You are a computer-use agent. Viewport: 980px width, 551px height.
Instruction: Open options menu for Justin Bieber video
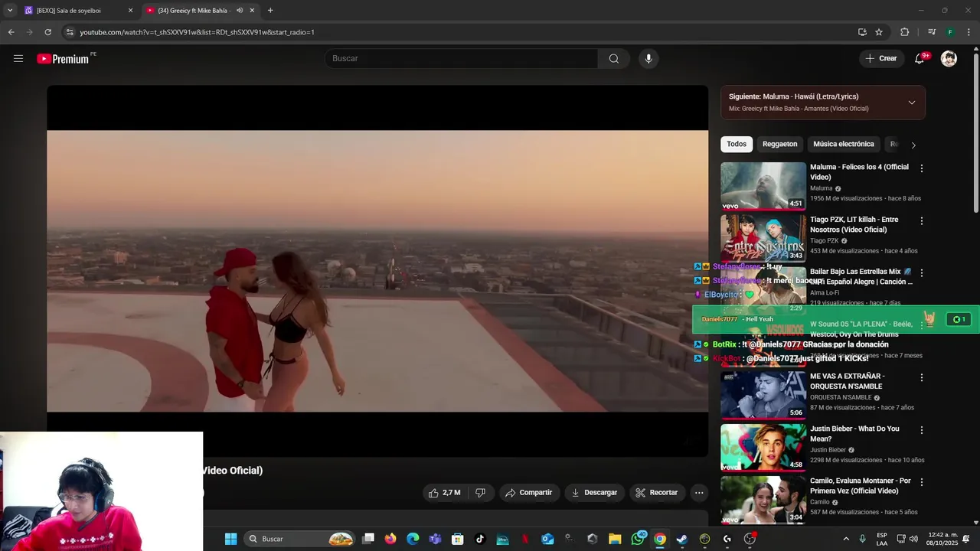921,430
